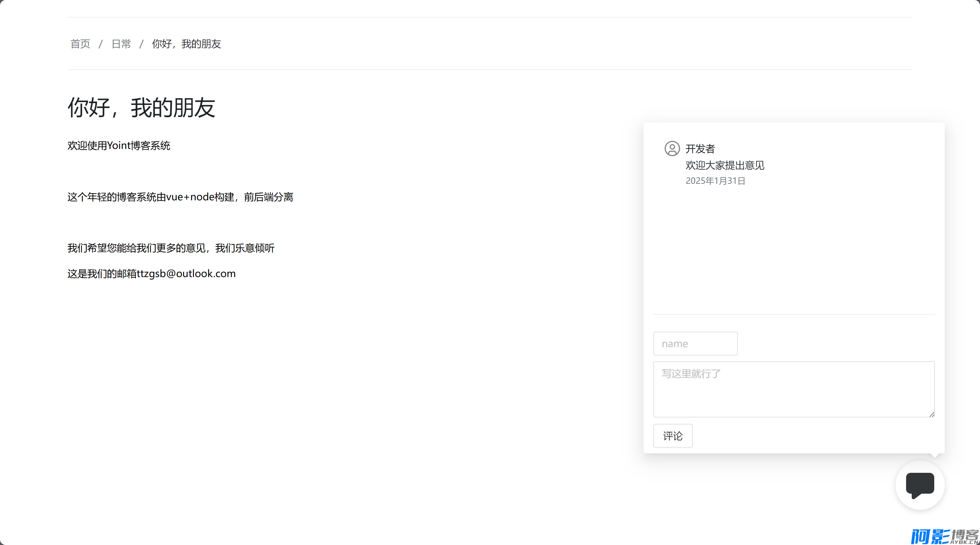Click the 开发者 user avatar icon

(672, 149)
